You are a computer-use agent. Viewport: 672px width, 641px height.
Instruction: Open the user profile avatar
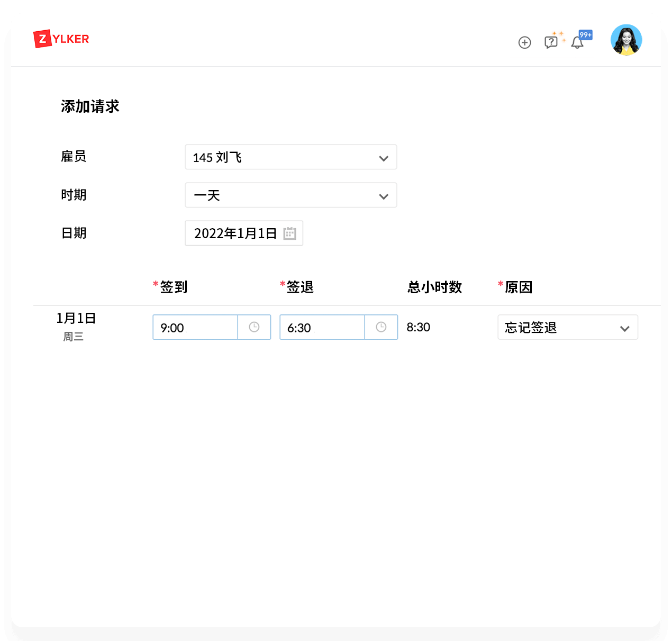point(626,40)
